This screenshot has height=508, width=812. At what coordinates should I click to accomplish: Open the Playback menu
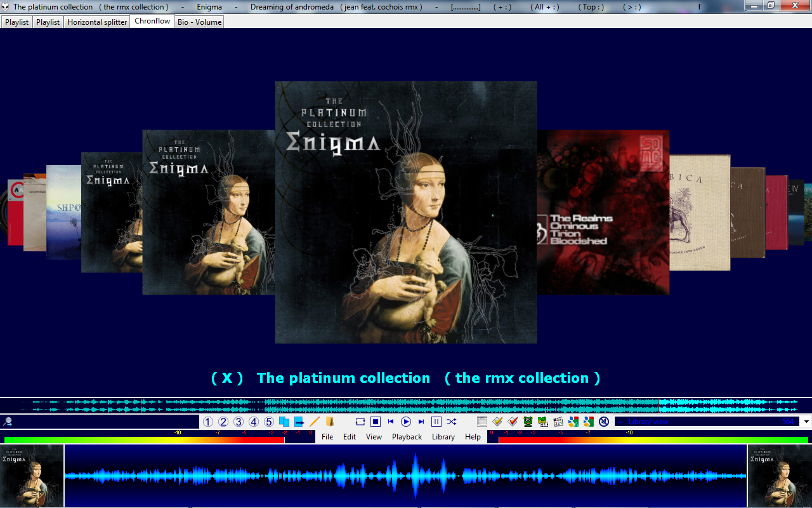tap(407, 437)
